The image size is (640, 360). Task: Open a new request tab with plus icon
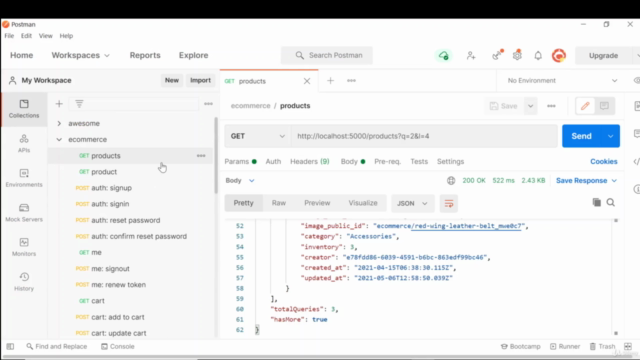pyautogui.click(x=331, y=80)
